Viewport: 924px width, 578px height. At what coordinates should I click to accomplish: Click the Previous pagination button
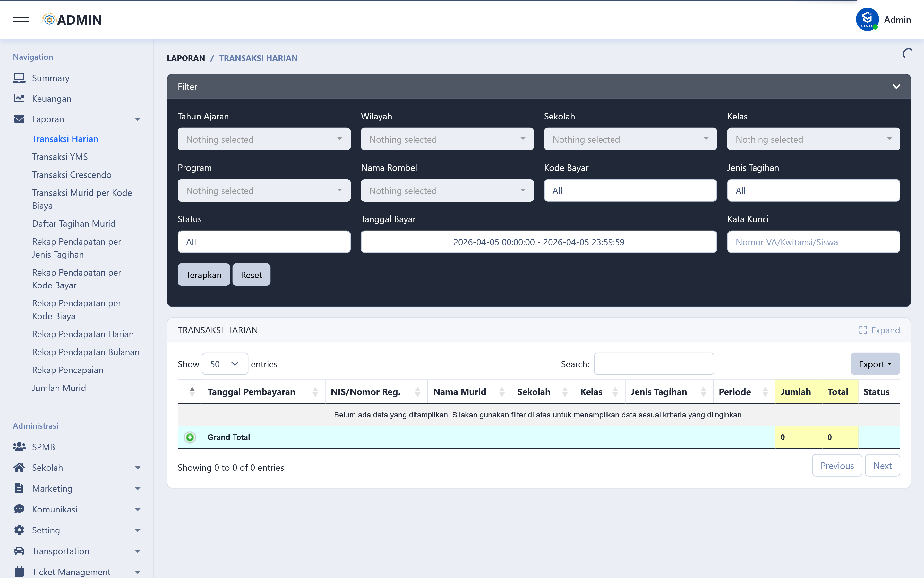pyautogui.click(x=837, y=465)
